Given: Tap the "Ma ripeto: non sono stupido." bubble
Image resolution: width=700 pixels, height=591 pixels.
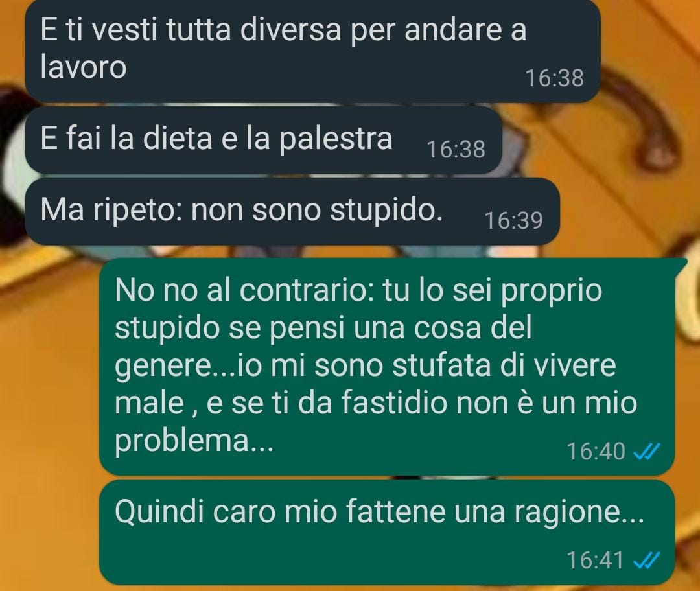Looking at the screenshot, I should tap(292, 211).
